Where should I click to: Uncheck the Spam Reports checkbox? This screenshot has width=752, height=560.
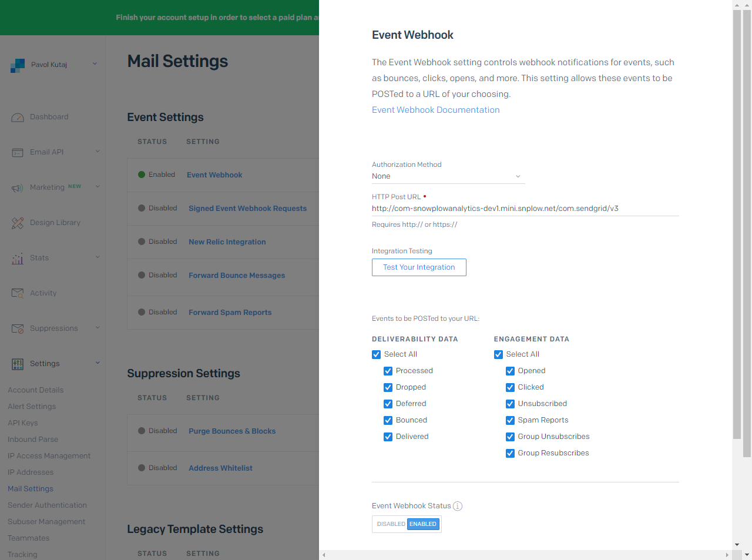point(510,421)
